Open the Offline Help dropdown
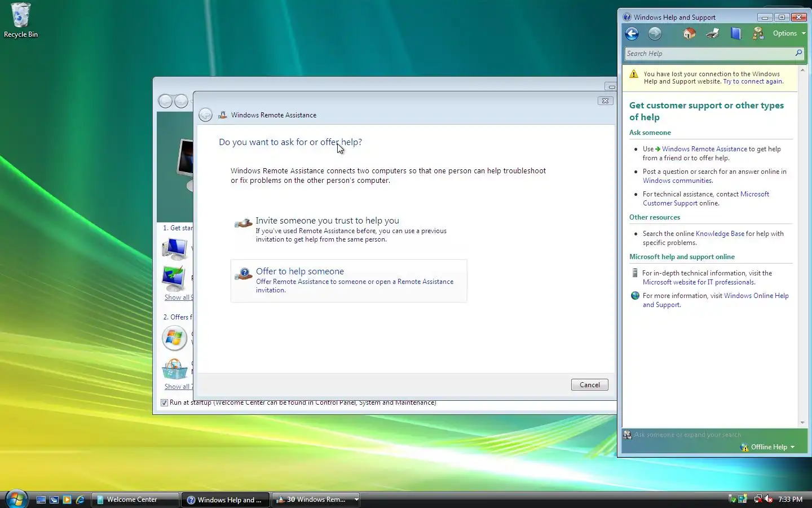Viewport: 812px width, 508px height. click(x=767, y=447)
